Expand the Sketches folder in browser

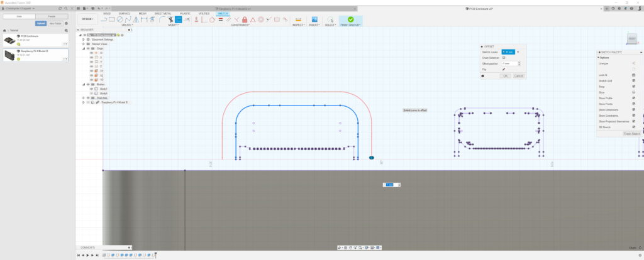pos(84,98)
